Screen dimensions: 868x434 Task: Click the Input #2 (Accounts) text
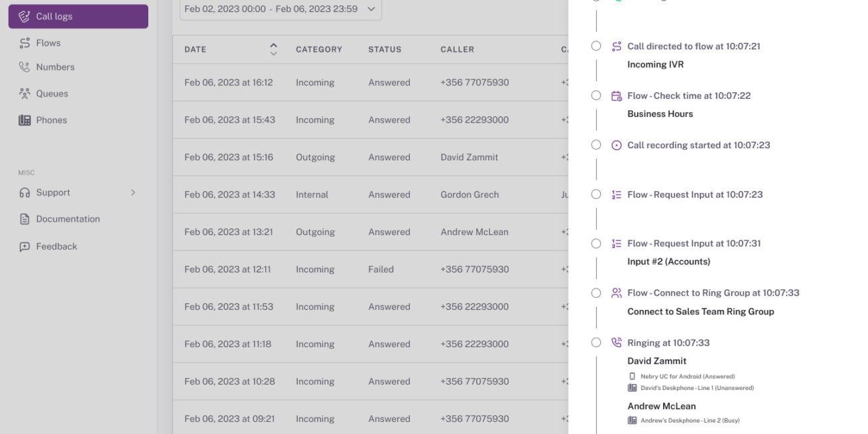click(x=669, y=262)
